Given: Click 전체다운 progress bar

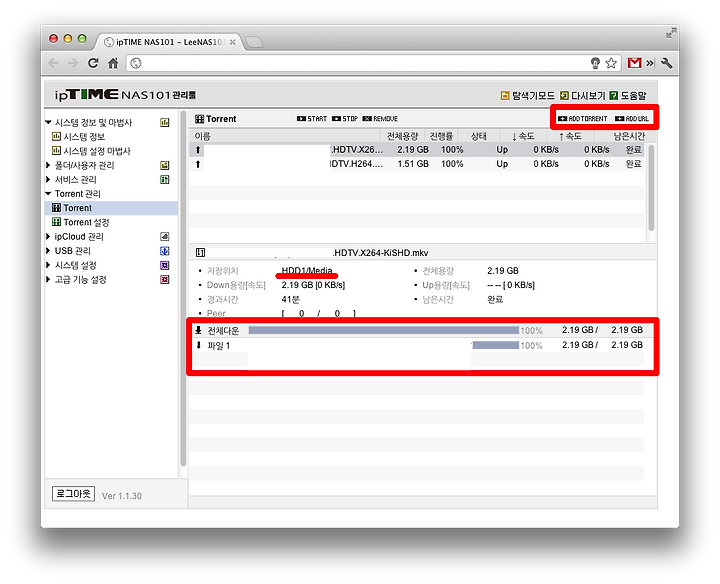Looking at the screenshot, I should pyautogui.click(x=383, y=330).
